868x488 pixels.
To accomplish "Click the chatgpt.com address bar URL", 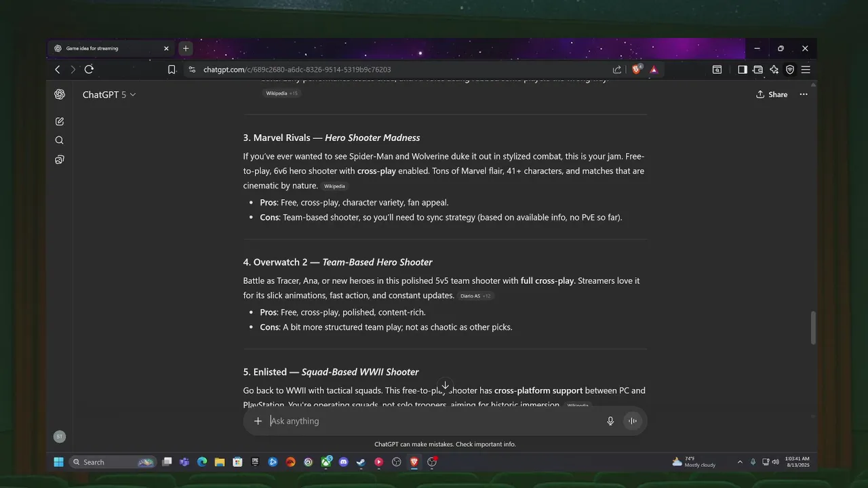I will [297, 69].
